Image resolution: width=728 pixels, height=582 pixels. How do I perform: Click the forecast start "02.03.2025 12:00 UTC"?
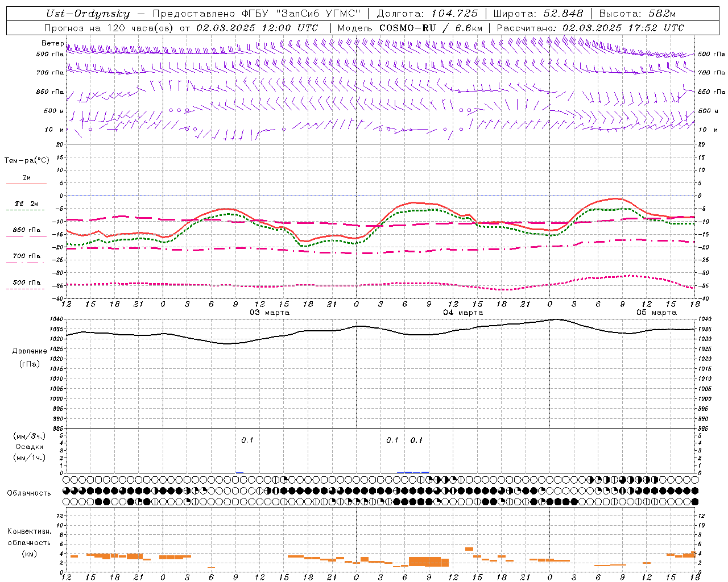(257, 28)
